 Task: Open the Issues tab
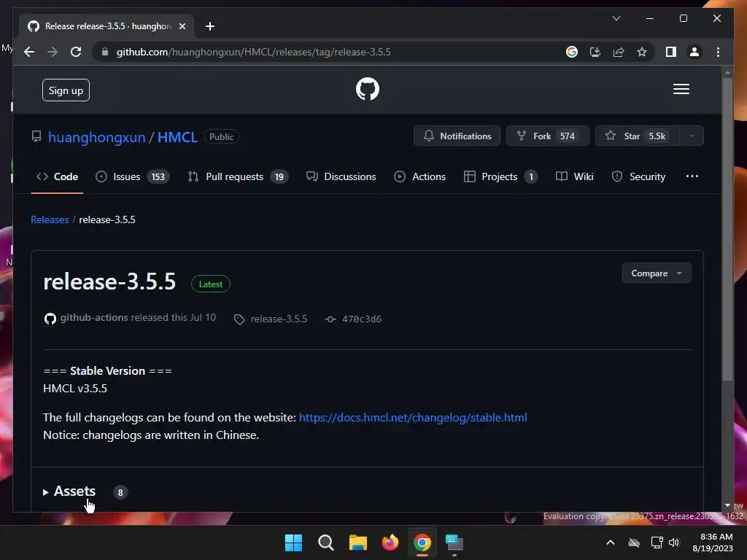point(132,176)
